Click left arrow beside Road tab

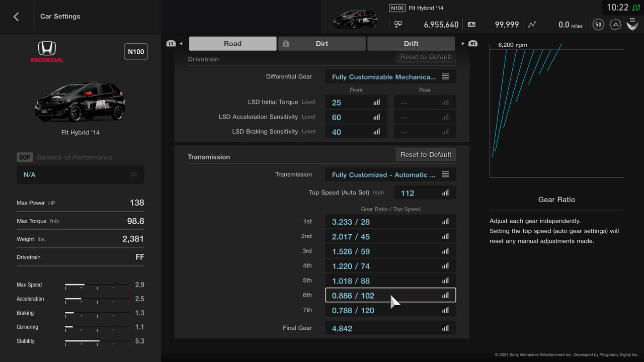[181, 44]
